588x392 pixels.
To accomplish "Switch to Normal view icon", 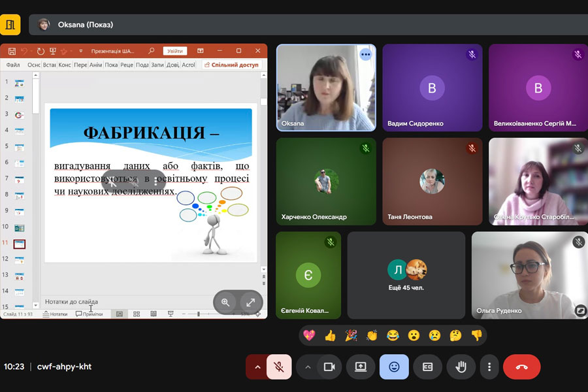I will tap(120, 314).
